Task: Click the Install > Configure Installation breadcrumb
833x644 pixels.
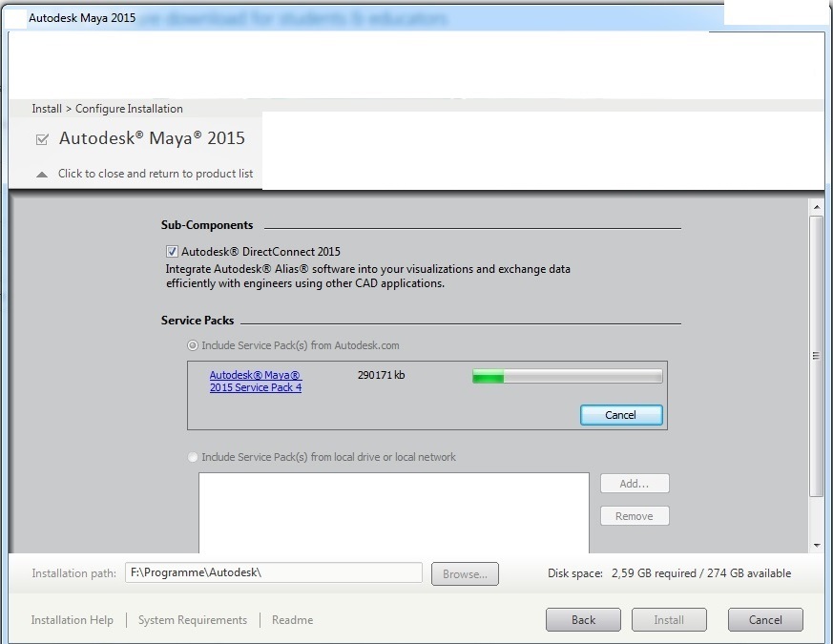Action: [107, 109]
